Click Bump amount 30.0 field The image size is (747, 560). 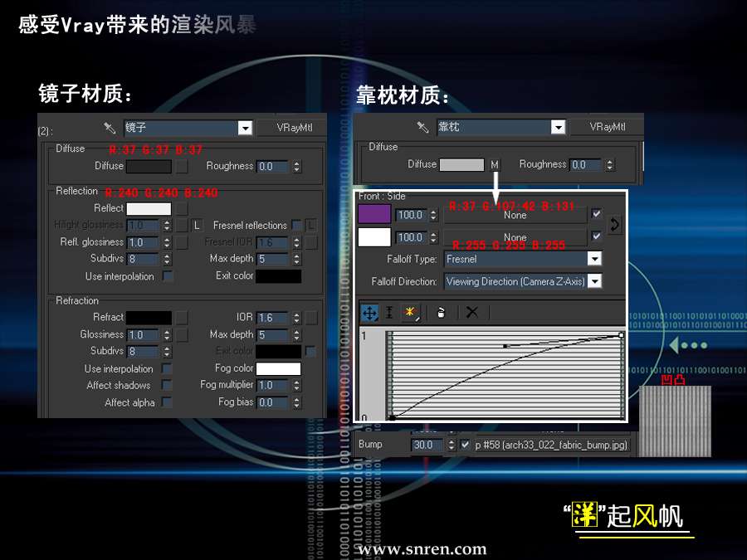(x=427, y=445)
